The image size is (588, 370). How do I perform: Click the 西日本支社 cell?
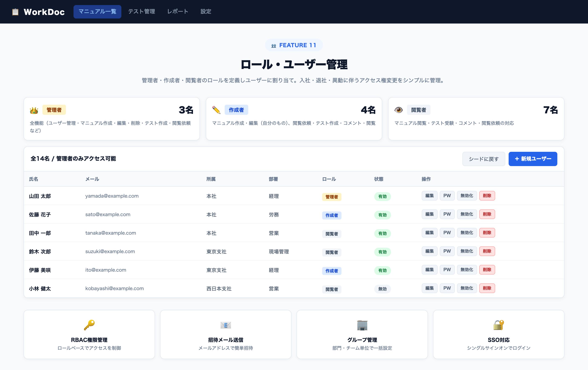coord(219,289)
